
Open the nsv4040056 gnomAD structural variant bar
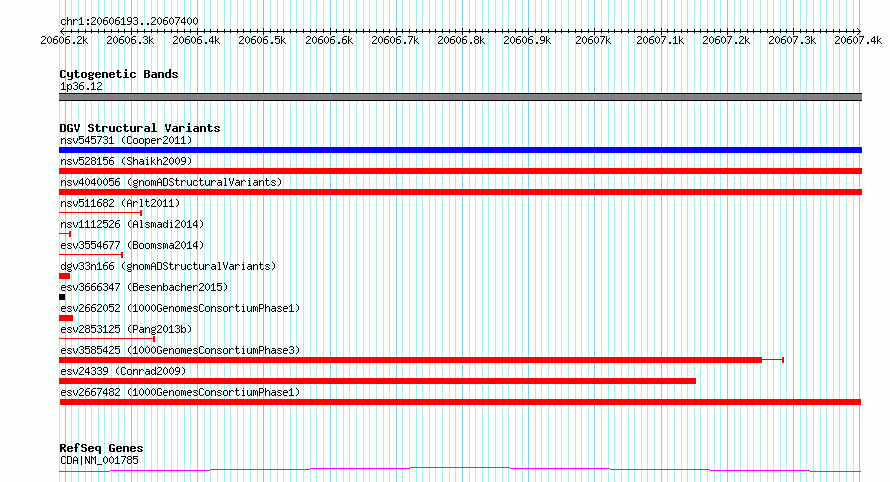460,192
